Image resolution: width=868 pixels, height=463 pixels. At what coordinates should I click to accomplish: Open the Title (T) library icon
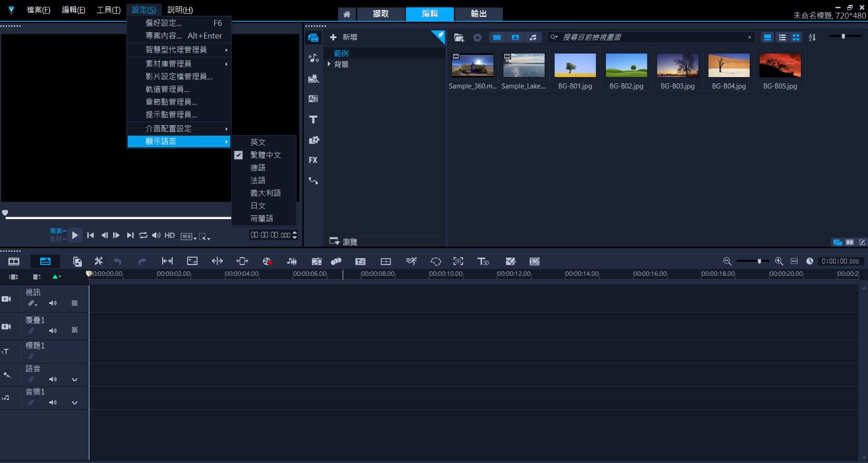click(x=313, y=119)
